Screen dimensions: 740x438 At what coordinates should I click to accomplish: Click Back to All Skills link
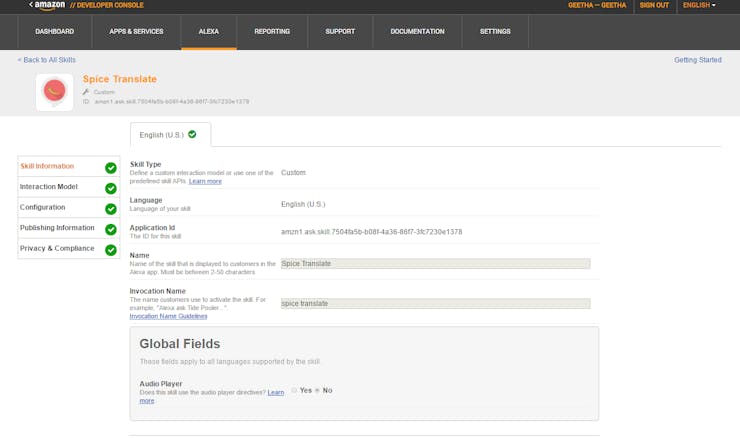(47, 60)
